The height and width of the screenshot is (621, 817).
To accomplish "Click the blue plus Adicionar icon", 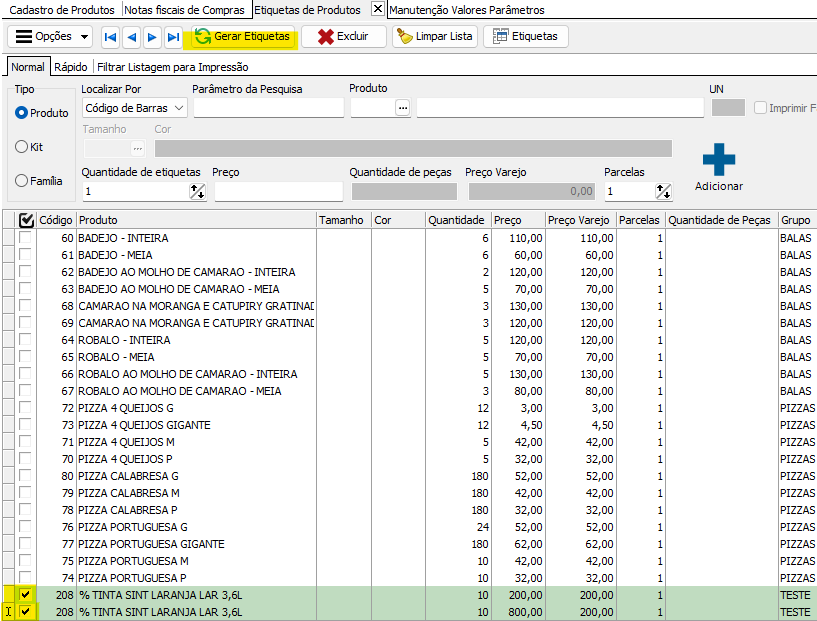I will click(x=718, y=160).
